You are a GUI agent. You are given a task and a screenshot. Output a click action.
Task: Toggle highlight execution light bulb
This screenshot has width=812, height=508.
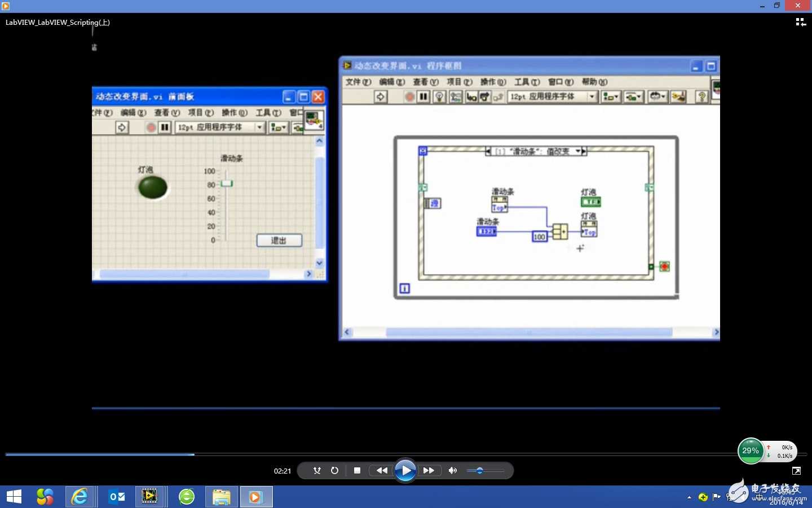coord(439,97)
